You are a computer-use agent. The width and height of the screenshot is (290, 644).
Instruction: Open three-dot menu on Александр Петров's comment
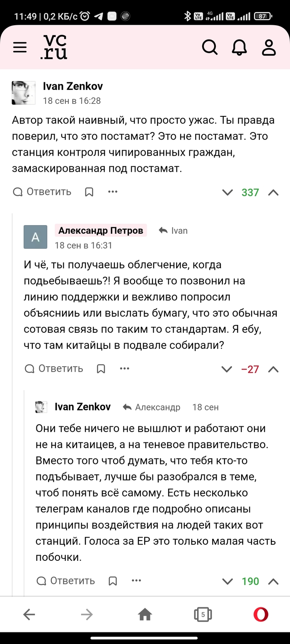pyautogui.click(x=125, y=369)
